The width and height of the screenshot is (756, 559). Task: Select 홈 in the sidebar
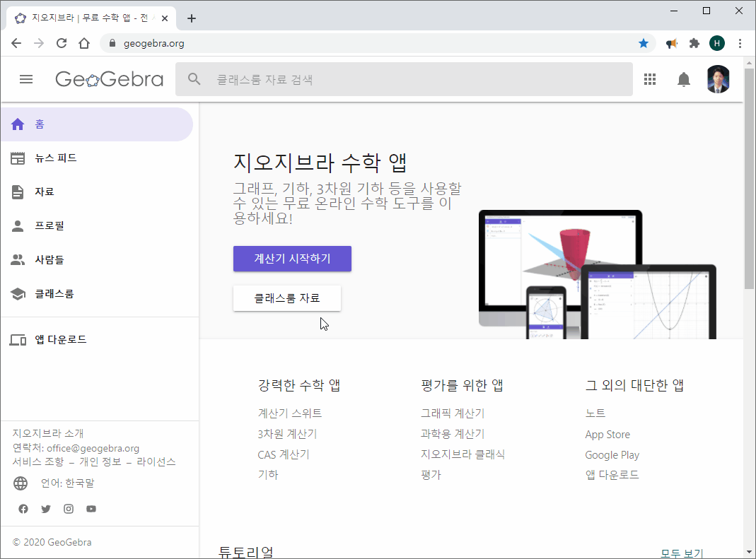(x=96, y=124)
